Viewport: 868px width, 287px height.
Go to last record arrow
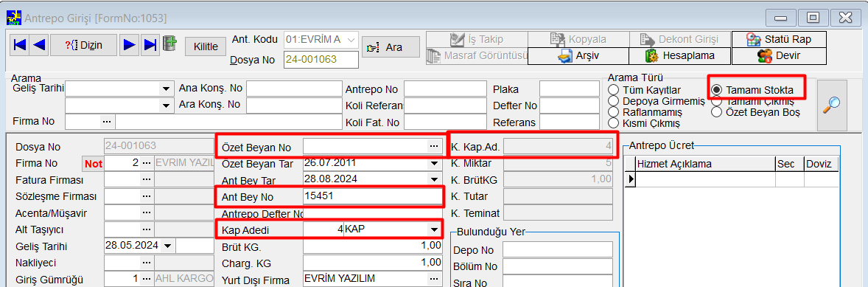coord(150,45)
